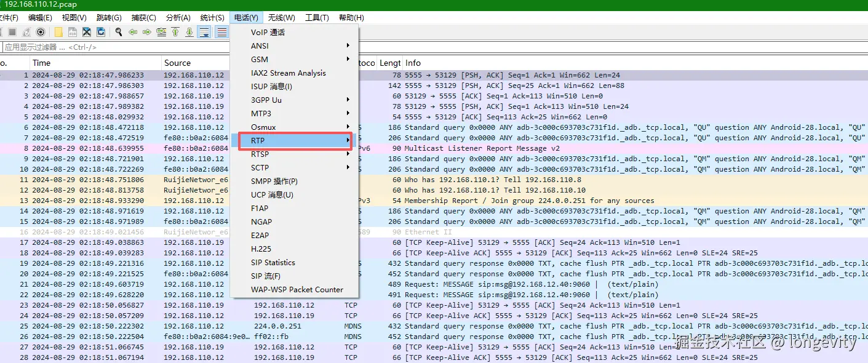
Task: Choose UCP 消息(U) menu entry
Action: coord(294,194)
